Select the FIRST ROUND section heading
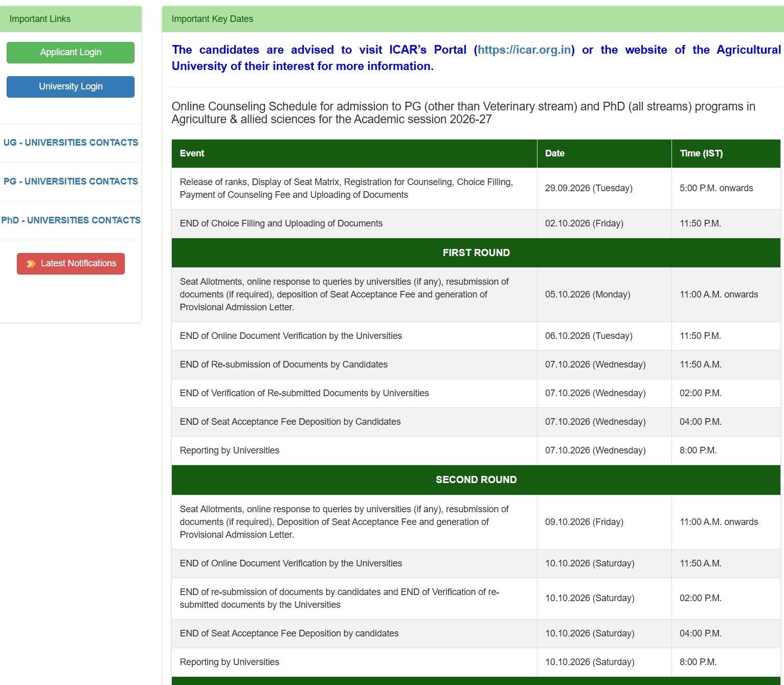 click(476, 253)
